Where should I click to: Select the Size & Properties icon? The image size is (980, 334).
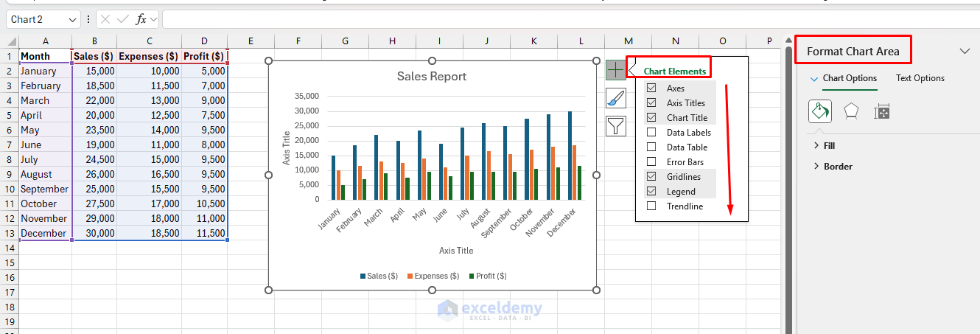tap(882, 111)
